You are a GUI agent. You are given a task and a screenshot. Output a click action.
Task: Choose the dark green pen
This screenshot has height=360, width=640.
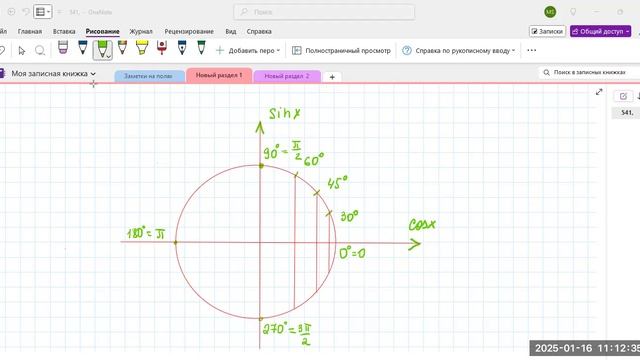(201, 48)
